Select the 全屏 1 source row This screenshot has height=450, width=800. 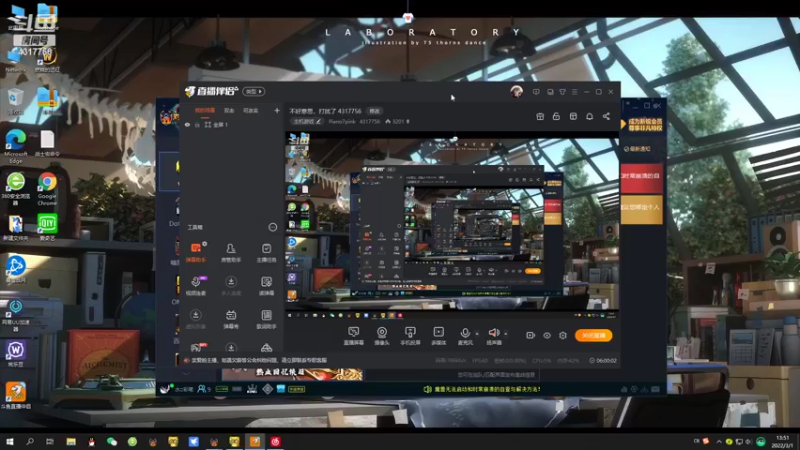pos(232,124)
